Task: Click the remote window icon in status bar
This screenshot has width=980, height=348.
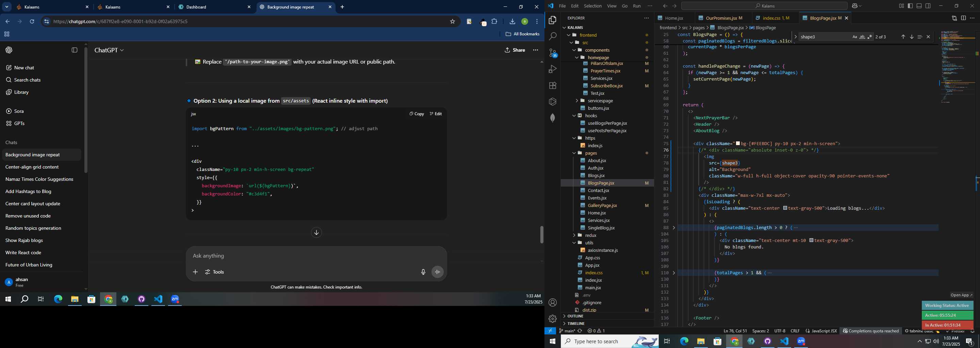Action: (550, 331)
